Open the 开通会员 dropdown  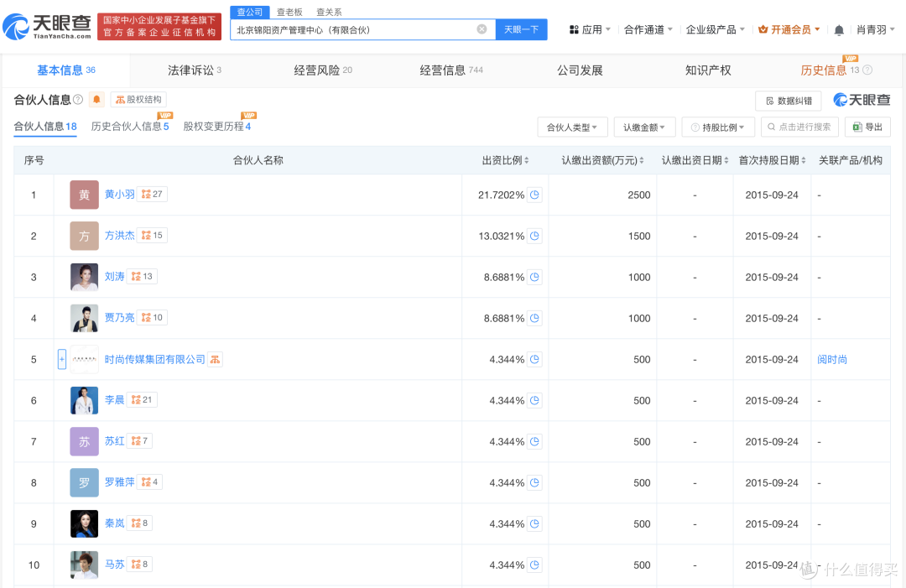789,29
